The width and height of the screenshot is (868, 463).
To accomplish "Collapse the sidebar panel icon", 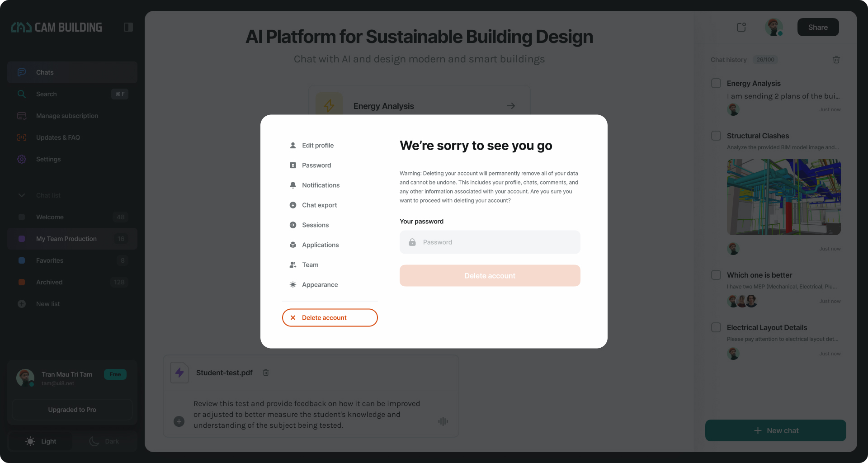I will (128, 27).
